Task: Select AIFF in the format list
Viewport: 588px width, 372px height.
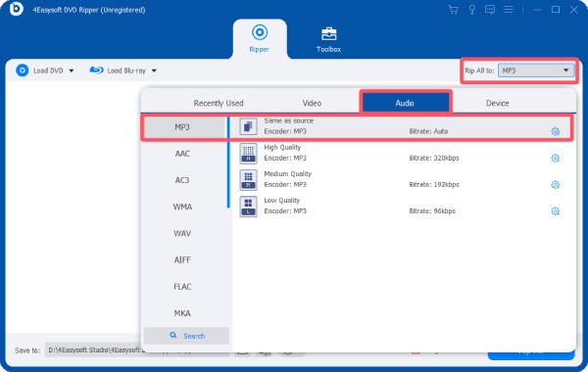Action: click(x=182, y=260)
